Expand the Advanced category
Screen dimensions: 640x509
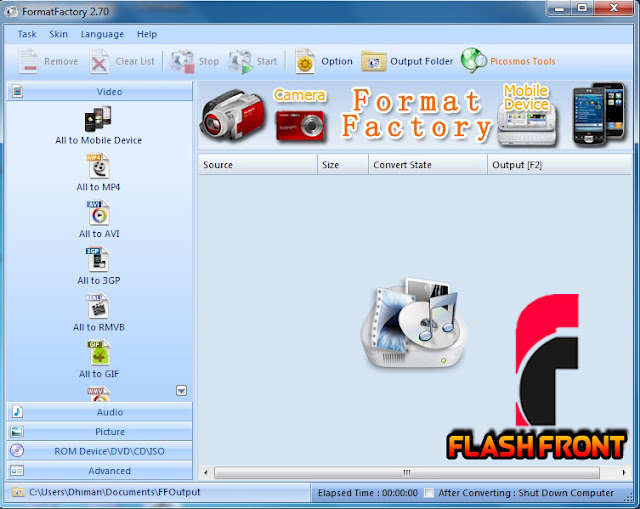point(100,471)
